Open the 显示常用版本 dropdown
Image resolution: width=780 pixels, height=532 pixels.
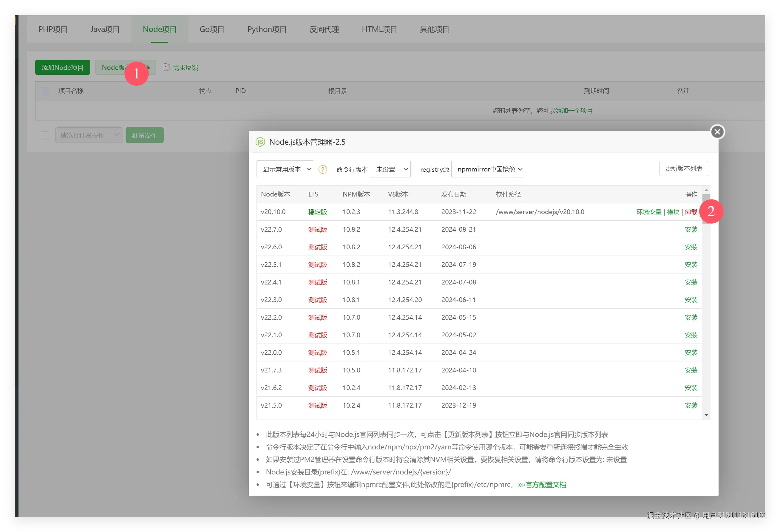[285, 169]
